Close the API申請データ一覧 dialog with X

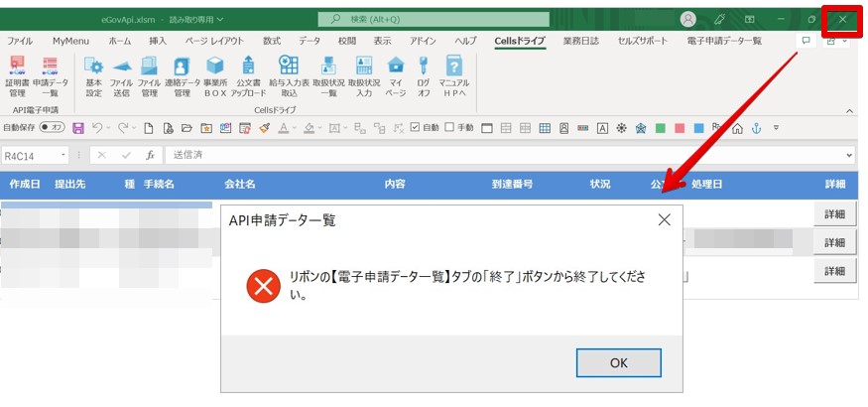(x=665, y=219)
